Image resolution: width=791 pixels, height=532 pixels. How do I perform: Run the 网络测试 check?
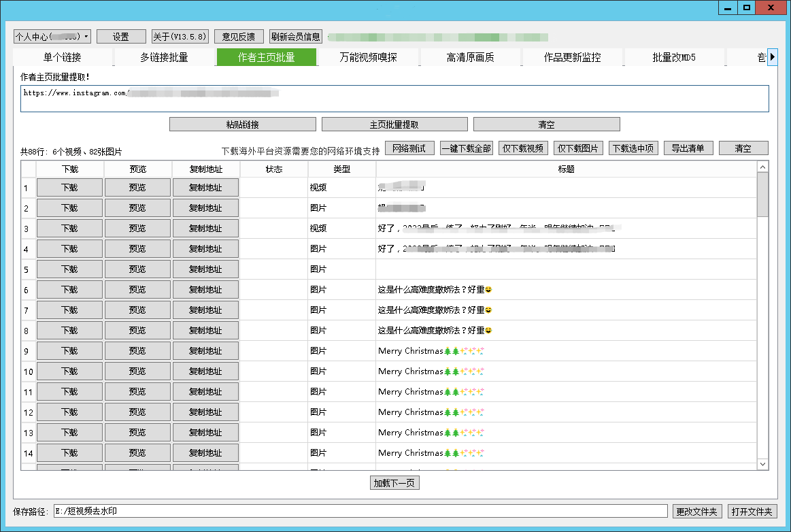tap(409, 148)
